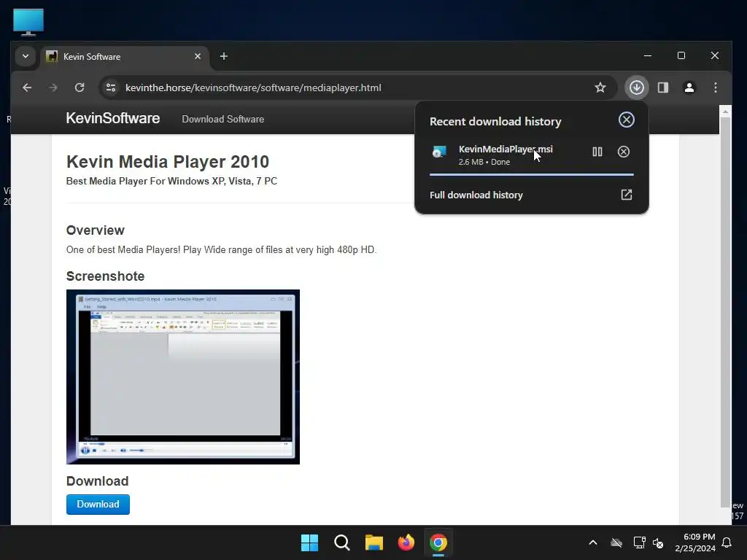Click the forward navigation arrow

53,87
